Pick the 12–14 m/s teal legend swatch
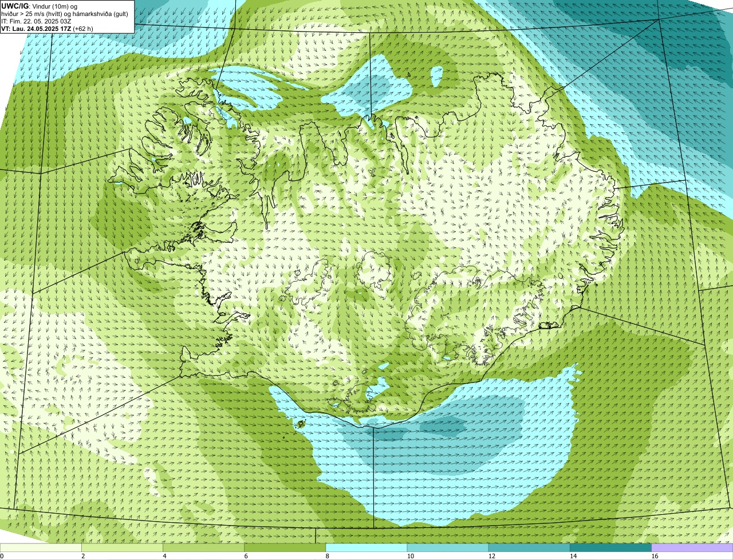This screenshot has width=733, height=560. tap(529, 548)
